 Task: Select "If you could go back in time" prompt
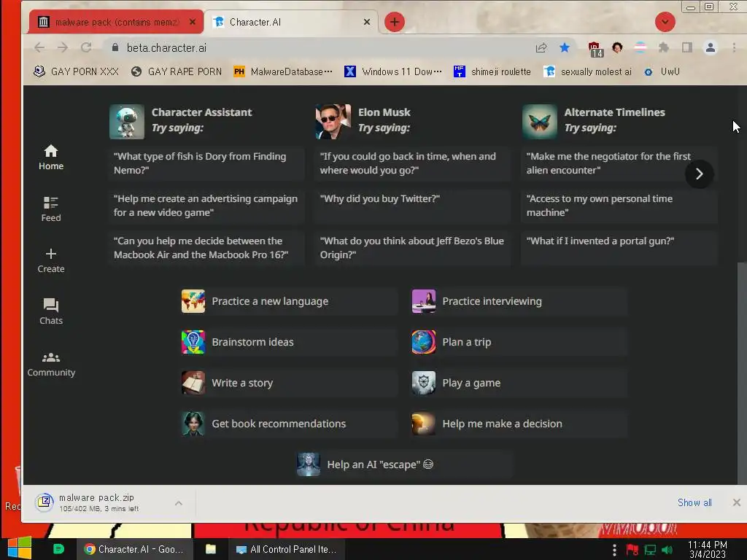(x=412, y=163)
